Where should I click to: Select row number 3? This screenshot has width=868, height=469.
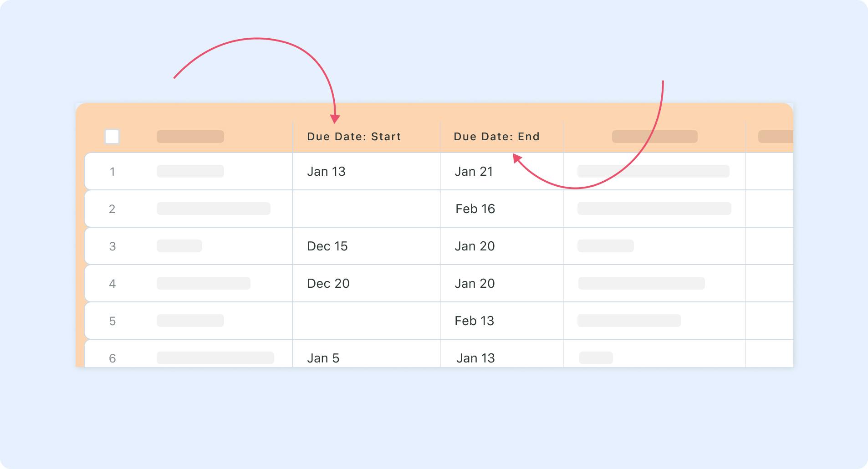tap(112, 246)
